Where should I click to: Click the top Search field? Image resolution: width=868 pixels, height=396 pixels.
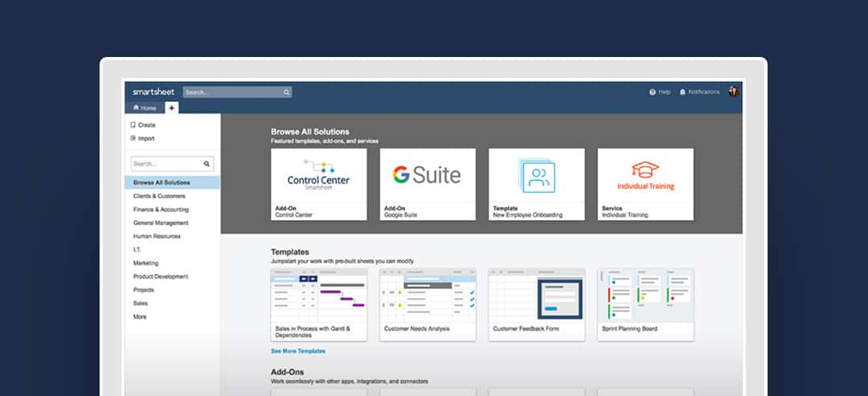pyautogui.click(x=237, y=92)
